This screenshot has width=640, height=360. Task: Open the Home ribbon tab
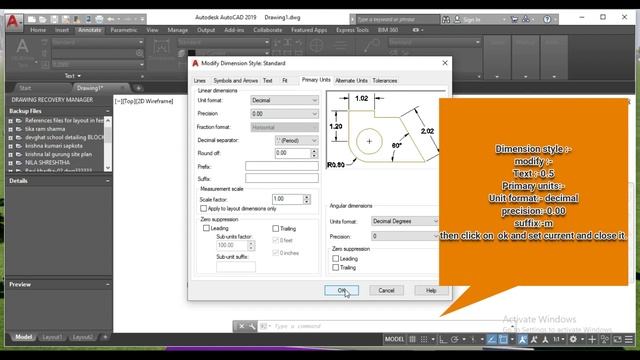pyautogui.click(x=38, y=30)
